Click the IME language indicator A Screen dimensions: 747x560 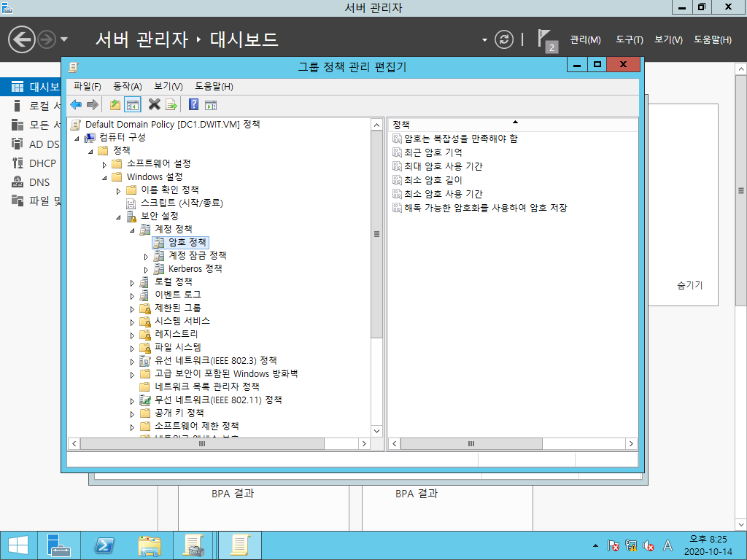click(668, 545)
